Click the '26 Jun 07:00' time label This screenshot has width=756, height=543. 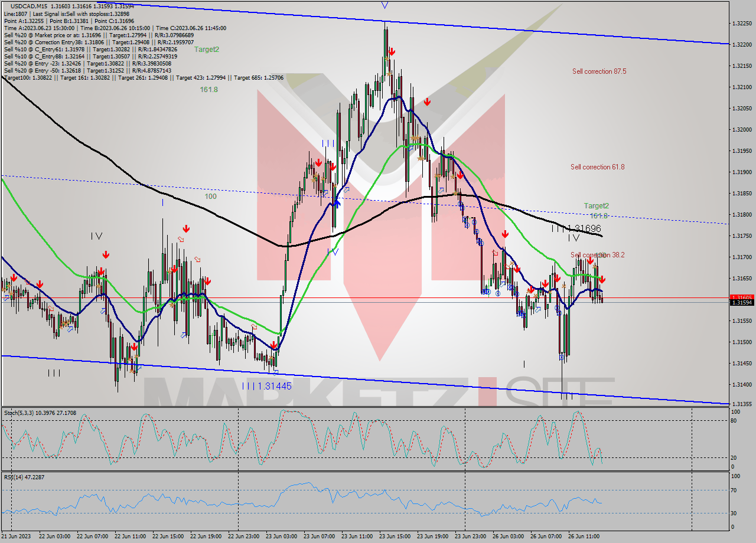pyautogui.click(x=546, y=537)
